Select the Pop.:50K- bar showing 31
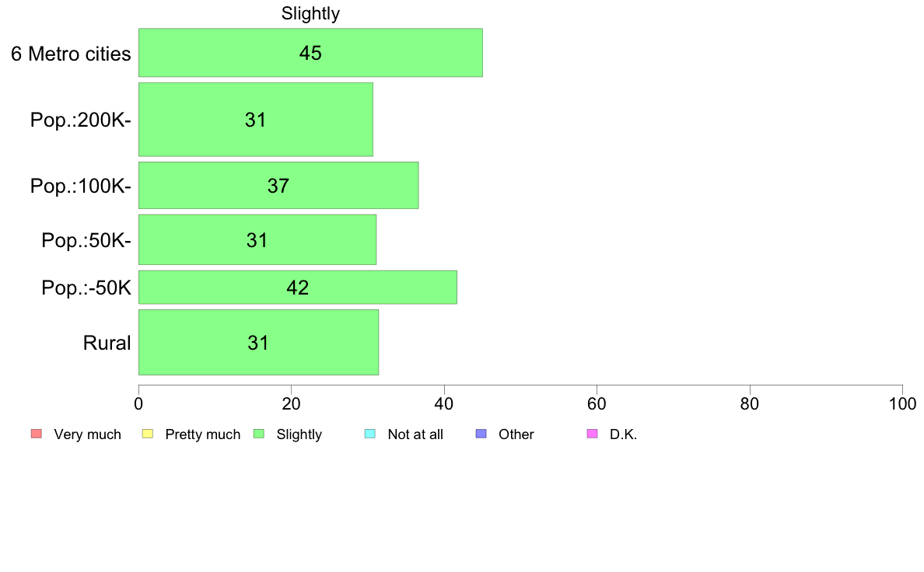The height and width of the screenshot is (572, 924). 257,239
